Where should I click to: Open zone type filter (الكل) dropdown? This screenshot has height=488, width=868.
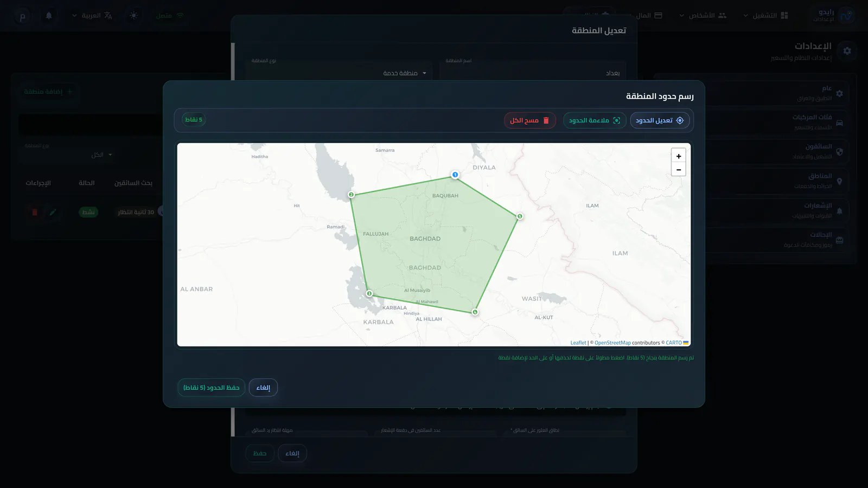click(x=68, y=155)
